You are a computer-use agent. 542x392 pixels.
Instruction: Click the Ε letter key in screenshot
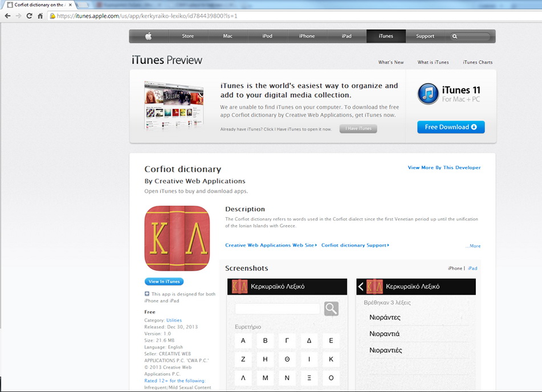click(x=331, y=341)
